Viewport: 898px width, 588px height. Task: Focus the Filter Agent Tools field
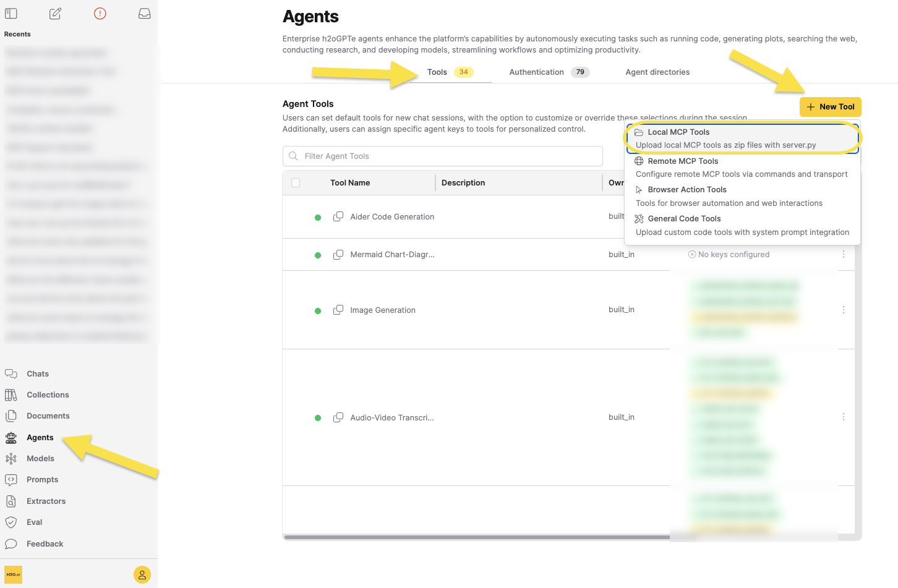pyautogui.click(x=443, y=156)
